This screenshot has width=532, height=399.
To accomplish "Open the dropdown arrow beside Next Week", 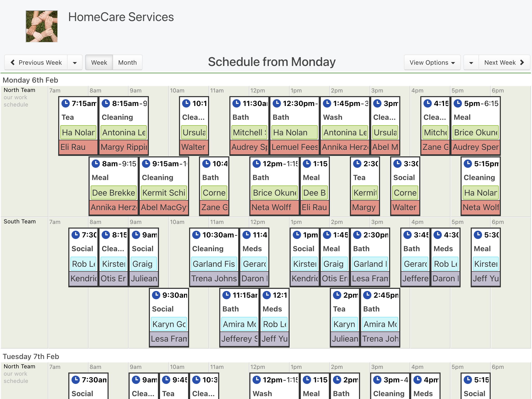I will point(471,63).
